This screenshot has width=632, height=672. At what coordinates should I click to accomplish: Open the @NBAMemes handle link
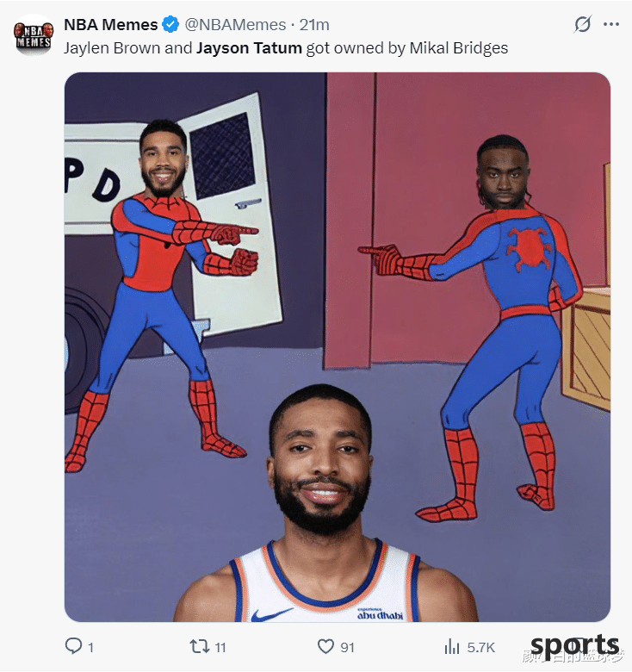[235, 25]
